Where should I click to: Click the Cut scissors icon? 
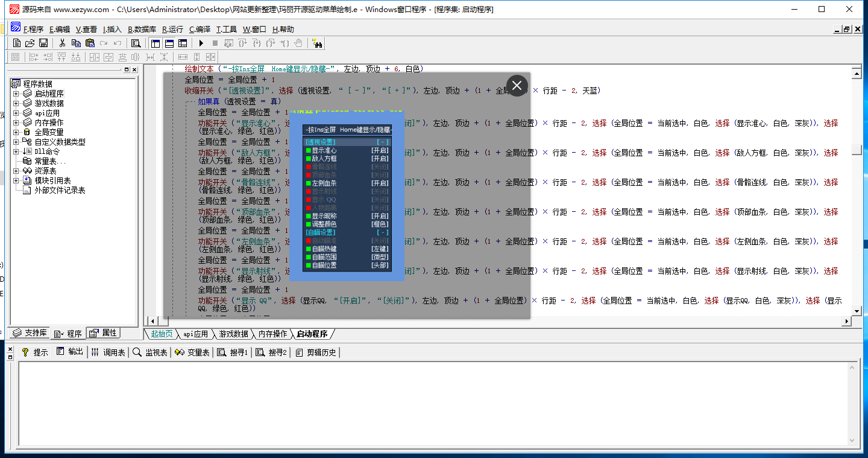click(x=62, y=43)
